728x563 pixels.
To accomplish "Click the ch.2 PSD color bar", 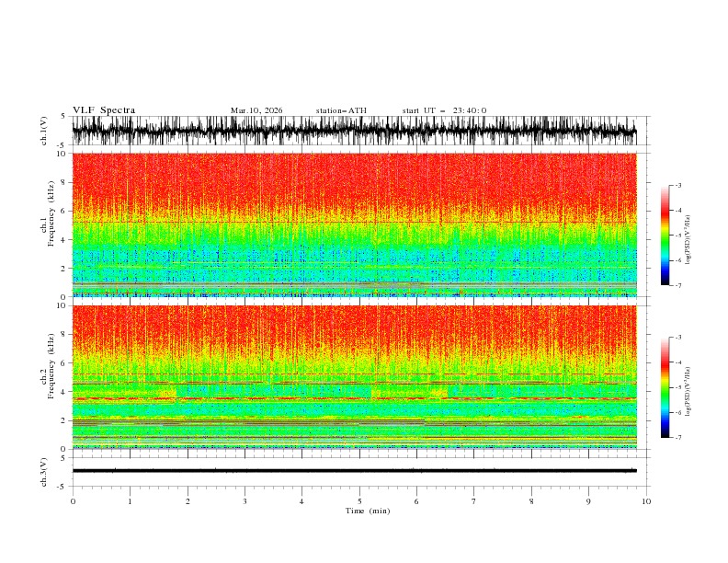I will 665,387.
